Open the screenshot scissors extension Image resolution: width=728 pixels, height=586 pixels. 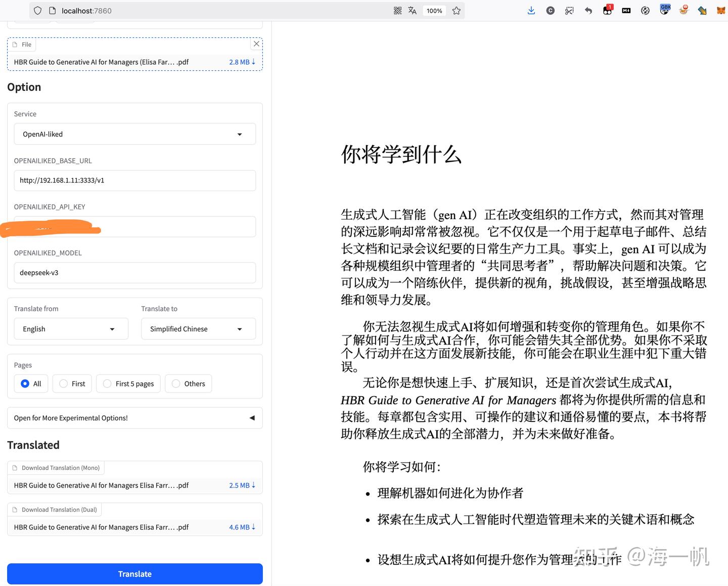click(569, 10)
